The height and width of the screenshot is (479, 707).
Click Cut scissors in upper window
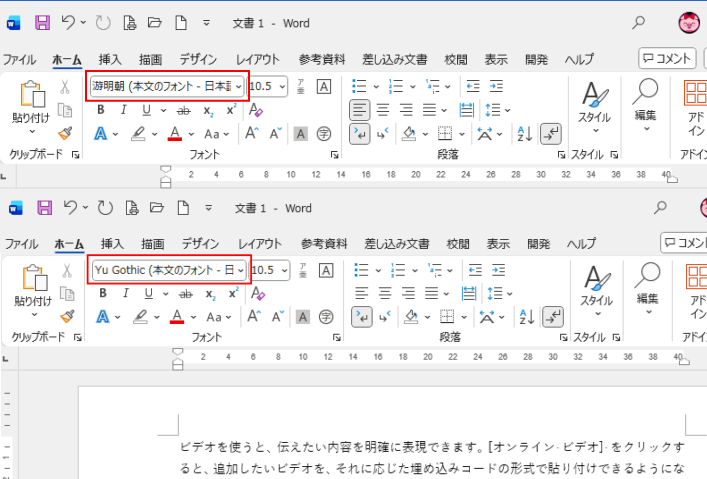click(65, 87)
